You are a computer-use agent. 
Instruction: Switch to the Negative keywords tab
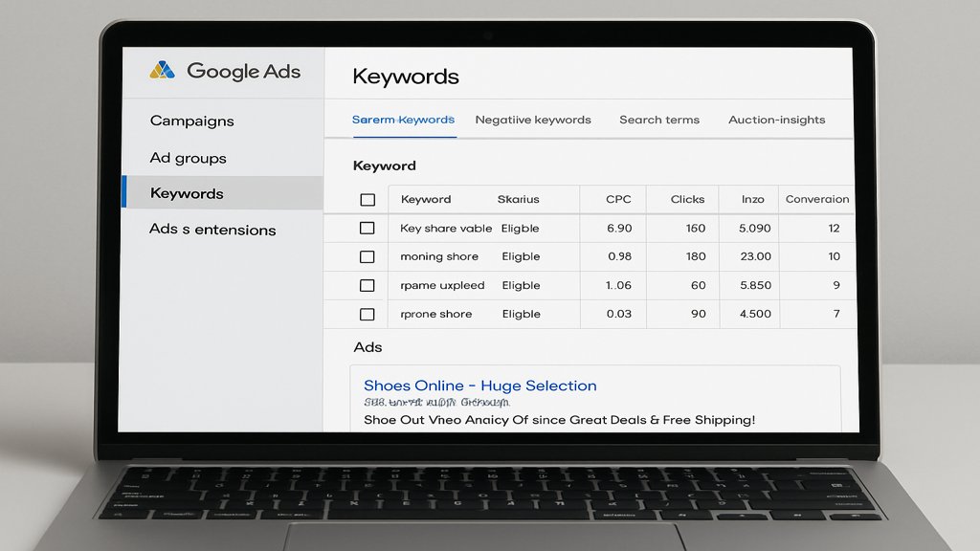(533, 121)
